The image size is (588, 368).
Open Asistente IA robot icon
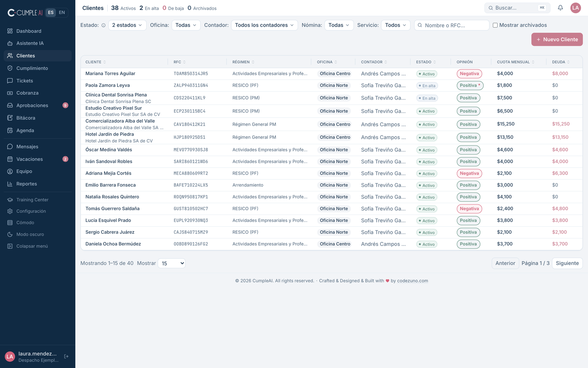(10, 43)
